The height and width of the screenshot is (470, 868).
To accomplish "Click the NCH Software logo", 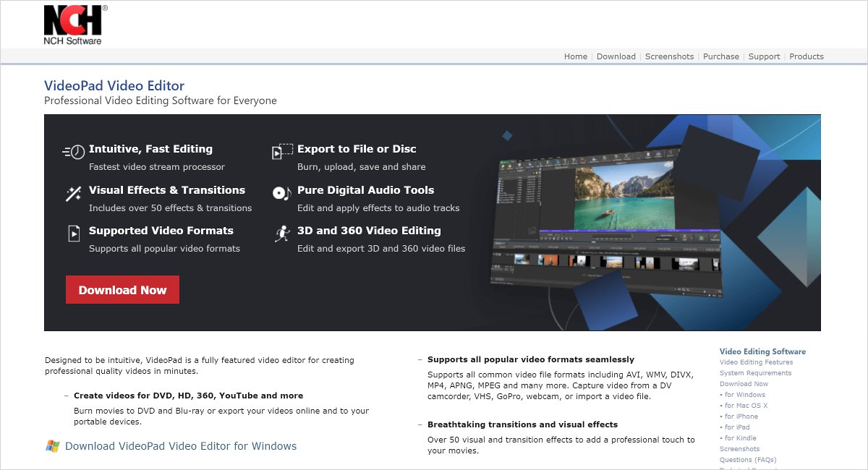I will pyautogui.click(x=72, y=25).
